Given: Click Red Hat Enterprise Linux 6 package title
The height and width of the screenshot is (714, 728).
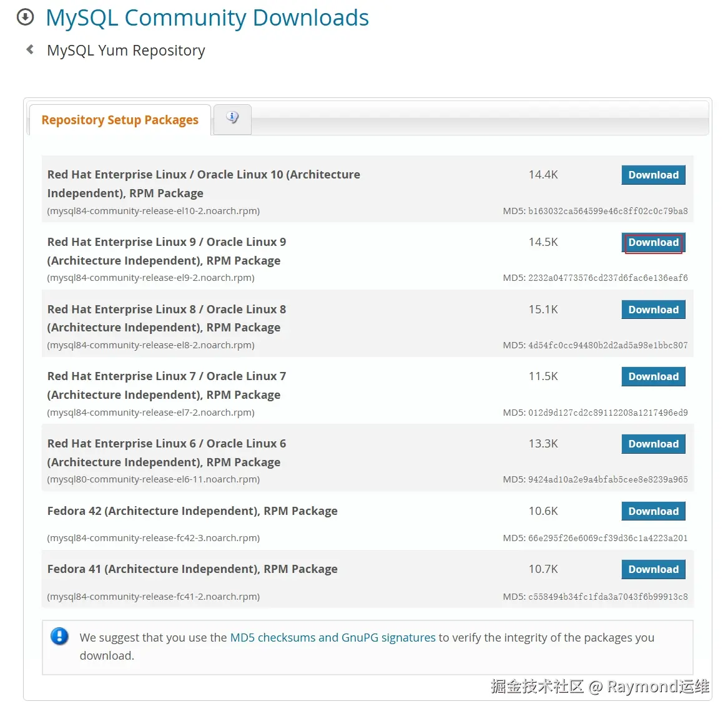Looking at the screenshot, I should (x=166, y=452).
